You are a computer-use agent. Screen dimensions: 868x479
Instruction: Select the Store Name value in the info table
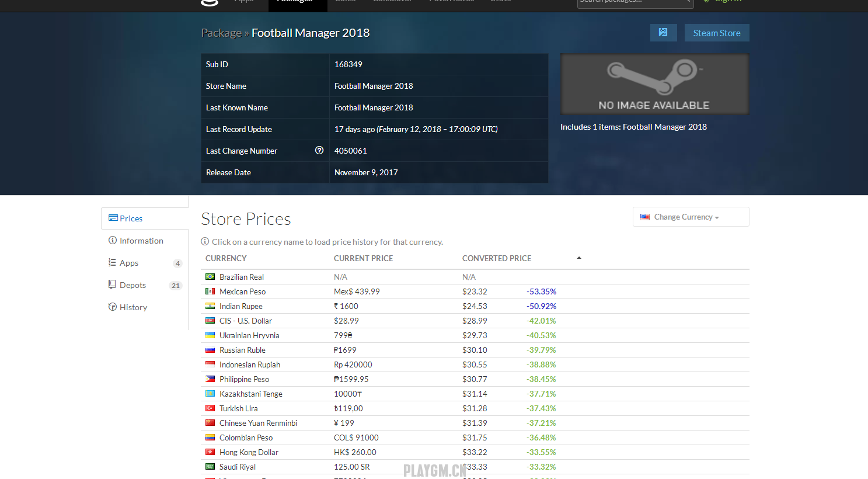(374, 86)
